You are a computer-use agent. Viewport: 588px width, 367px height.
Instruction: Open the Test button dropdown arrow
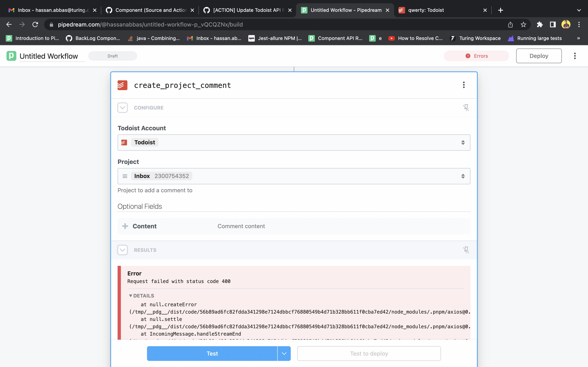point(284,353)
